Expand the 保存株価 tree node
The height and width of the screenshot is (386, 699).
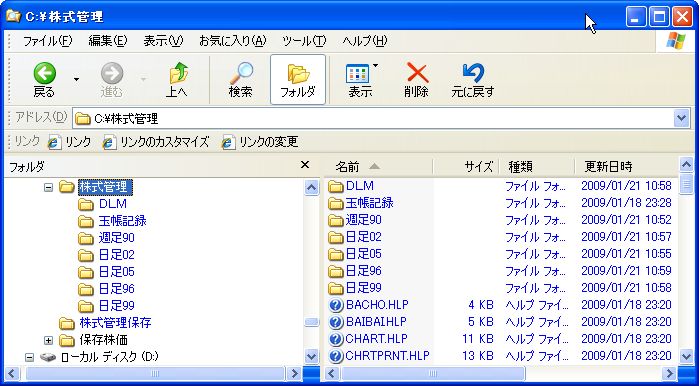point(49,341)
